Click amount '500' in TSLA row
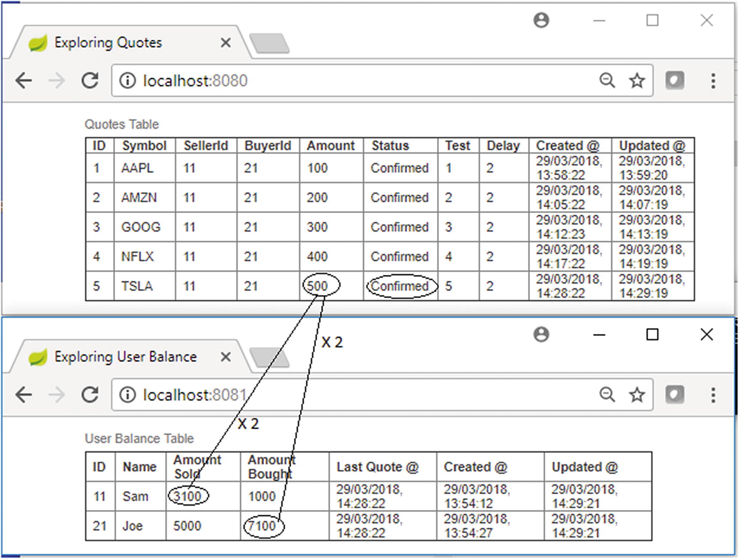The image size is (740, 560). pos(317,286)
